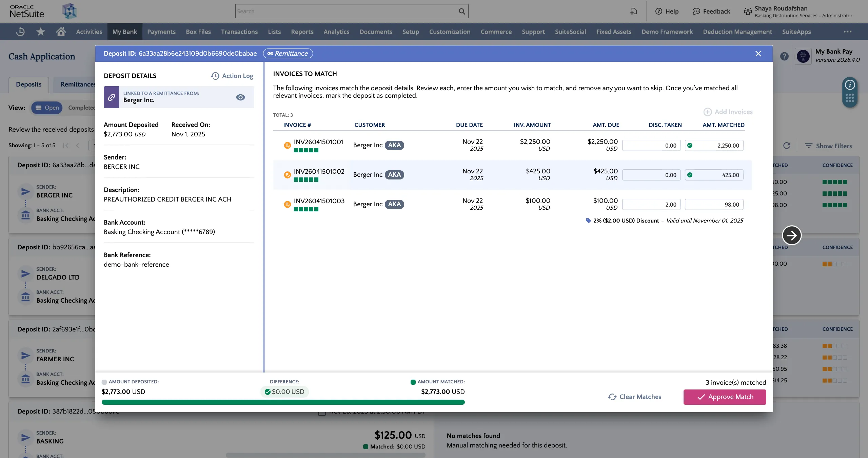Click the green matched amount progress bar

click(283, 402)
